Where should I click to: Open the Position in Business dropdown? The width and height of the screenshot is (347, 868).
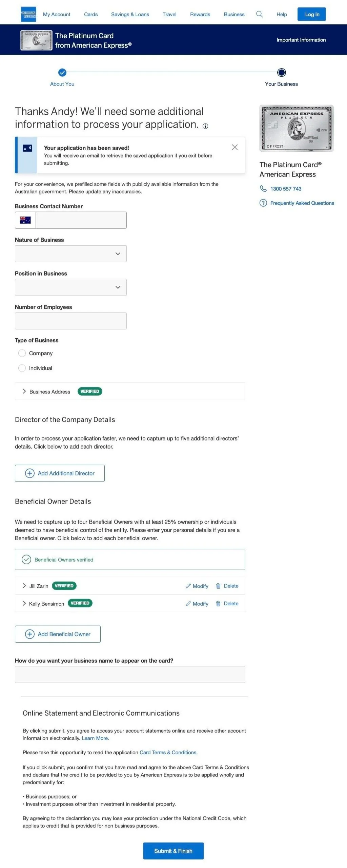coord(71,287)
